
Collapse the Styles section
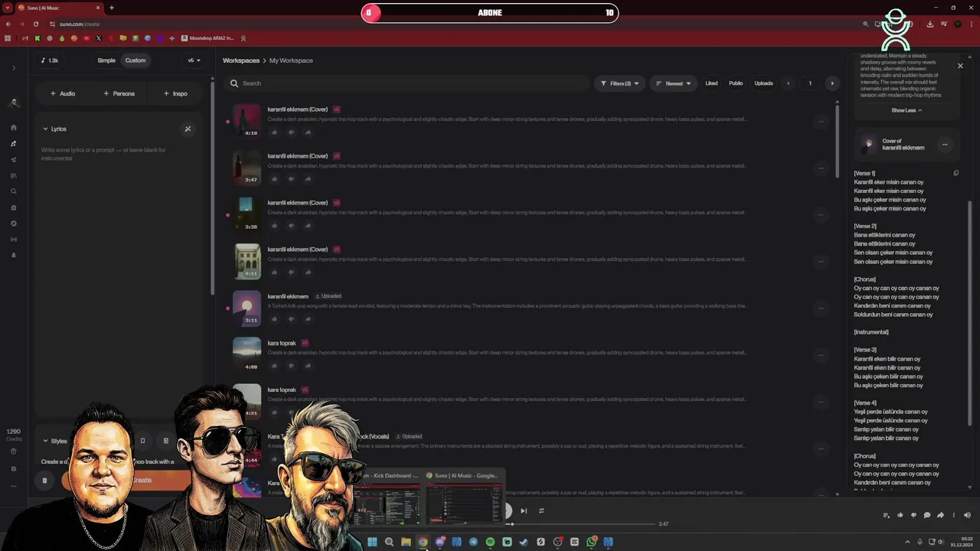tap(54, 441)
